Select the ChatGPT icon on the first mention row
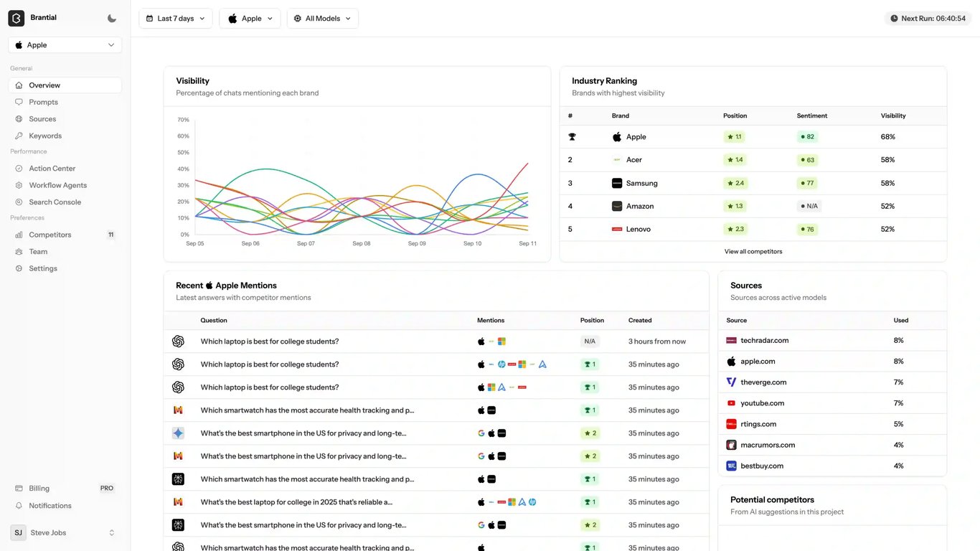This screenshot has height=551, width=980. click(178, 341)
